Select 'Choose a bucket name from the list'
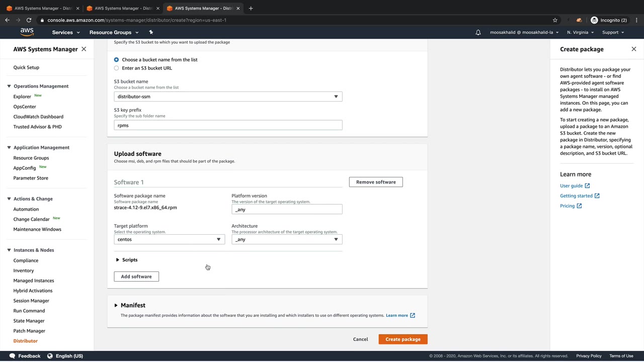 116,60
